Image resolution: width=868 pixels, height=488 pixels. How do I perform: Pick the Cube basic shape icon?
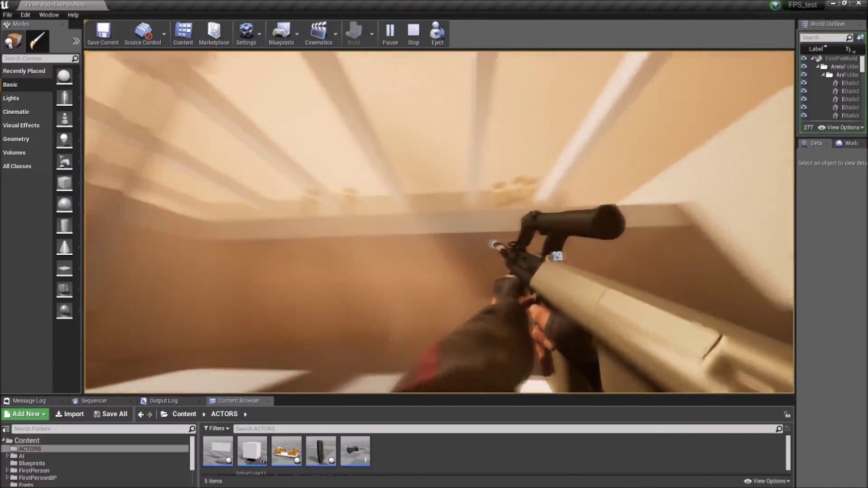click(x=64, y=183)
